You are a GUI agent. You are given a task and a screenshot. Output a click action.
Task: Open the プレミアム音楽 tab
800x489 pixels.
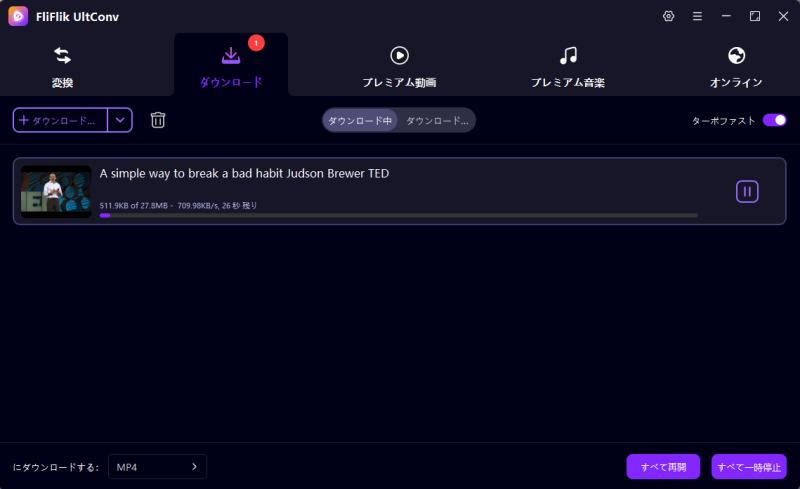click(x=568, y=67)
